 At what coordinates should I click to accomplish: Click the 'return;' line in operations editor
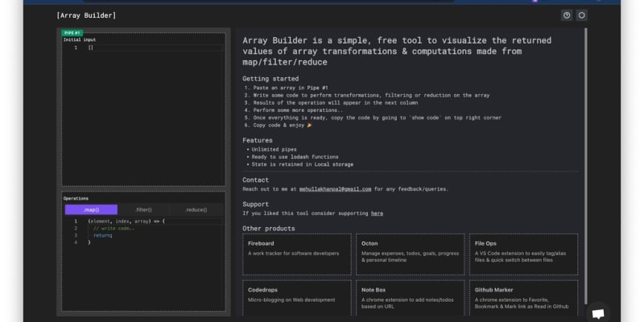tap(103, 236)
